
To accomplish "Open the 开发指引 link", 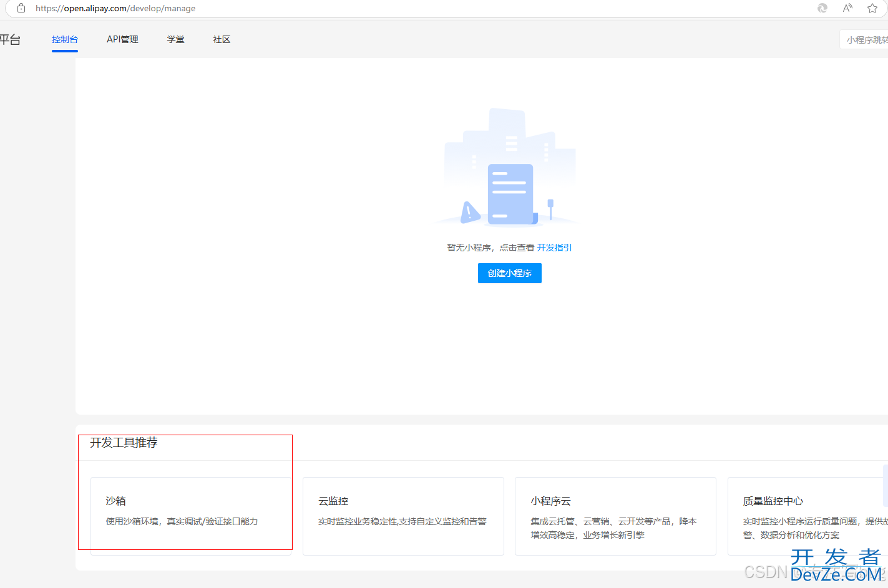I will coord(555,248).
